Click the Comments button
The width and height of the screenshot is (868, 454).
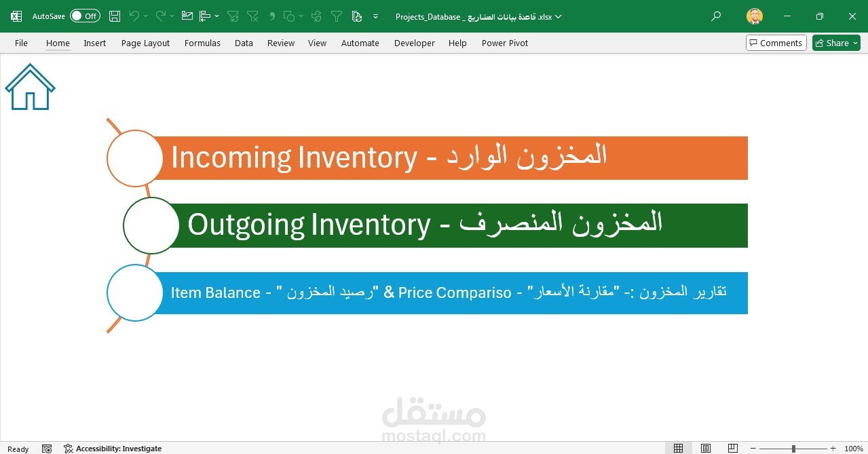point(776,43)
